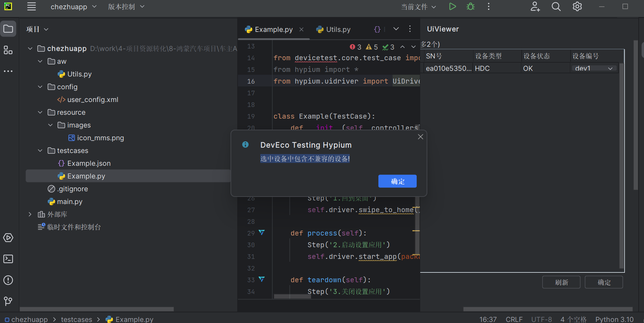The image size is (644, 323).
Task: Select the ea010e5350 device row SN cell
Action: [448, 68]
